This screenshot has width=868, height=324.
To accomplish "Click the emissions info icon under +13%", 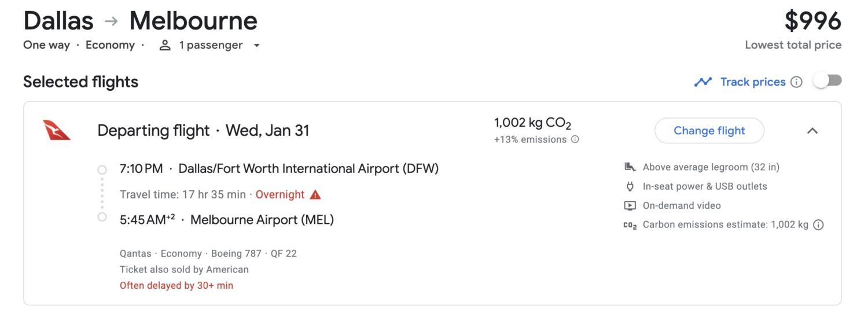I will (575, 139).
